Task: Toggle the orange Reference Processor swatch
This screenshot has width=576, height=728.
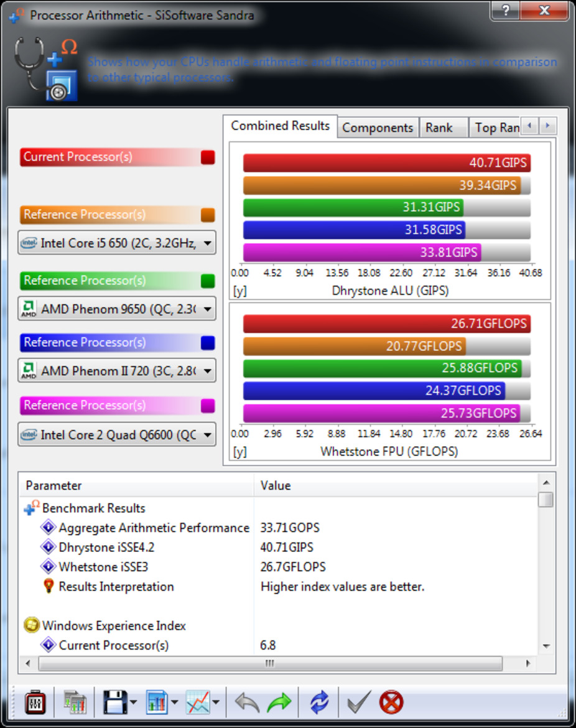Action: coord(208,215)
